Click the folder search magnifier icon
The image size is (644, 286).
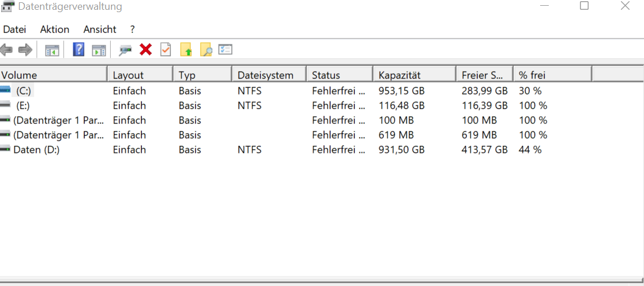tap(206, 50)
